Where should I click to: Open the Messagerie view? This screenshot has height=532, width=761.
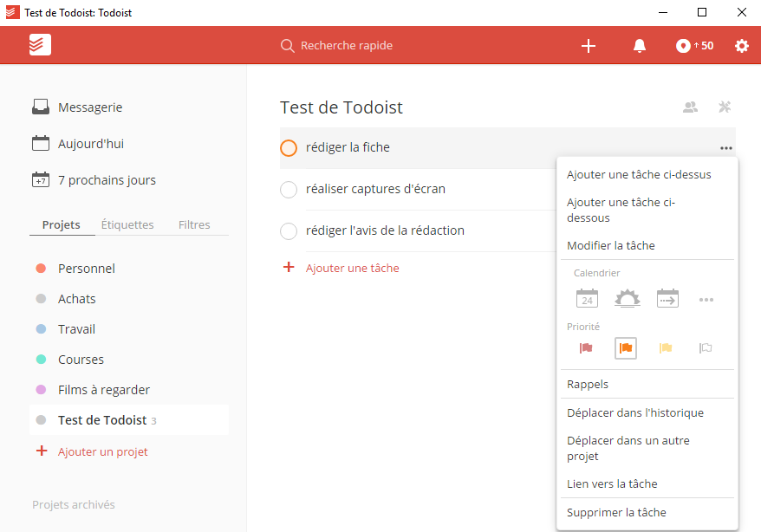[90, 107]
